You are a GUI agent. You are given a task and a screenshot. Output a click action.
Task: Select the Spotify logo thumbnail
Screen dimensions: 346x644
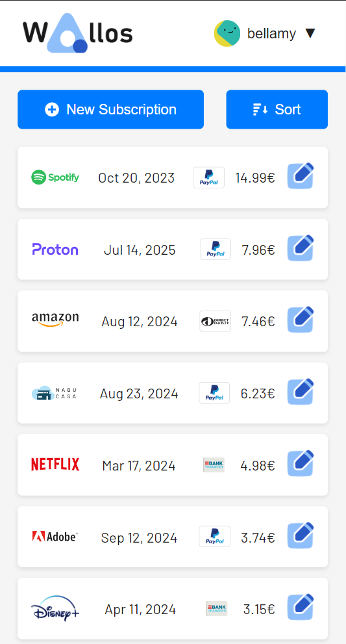coord(55,177)
